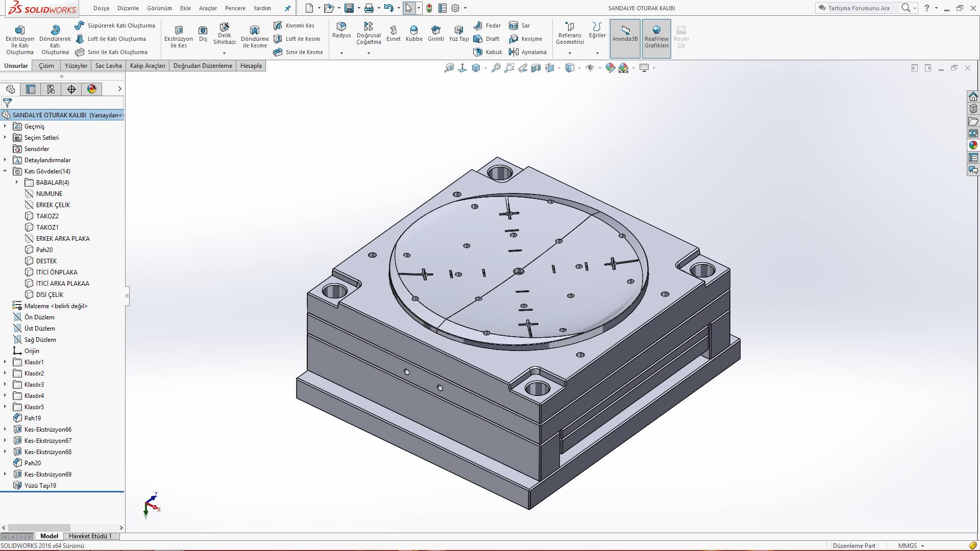Expand the Klasör1 folder

point(5,362)
